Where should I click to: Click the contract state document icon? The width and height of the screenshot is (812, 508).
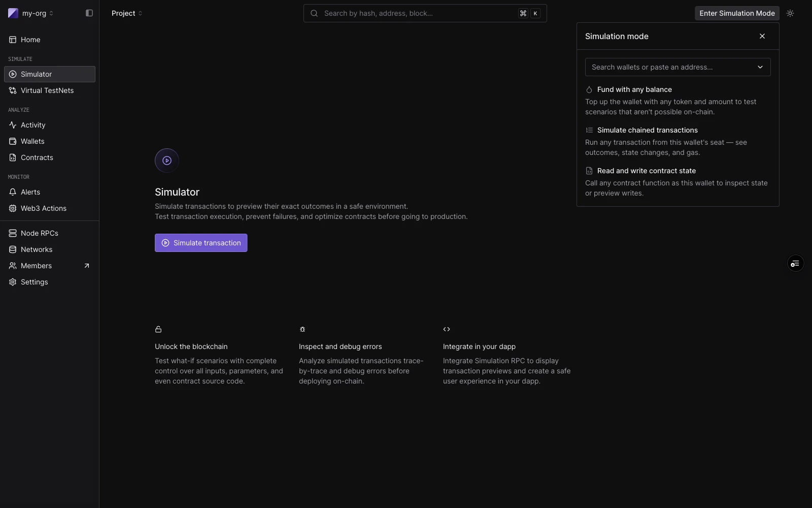pyautogui.click(x=589, y=171)
